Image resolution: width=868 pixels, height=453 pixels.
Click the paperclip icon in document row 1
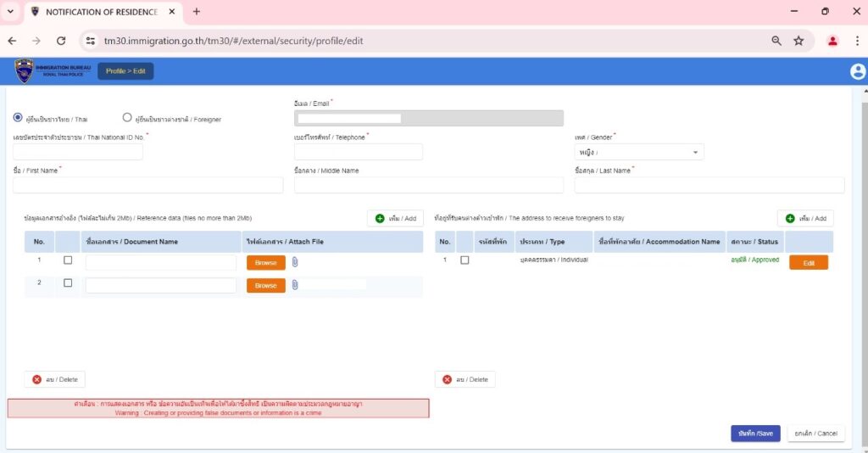click(295, 262)
